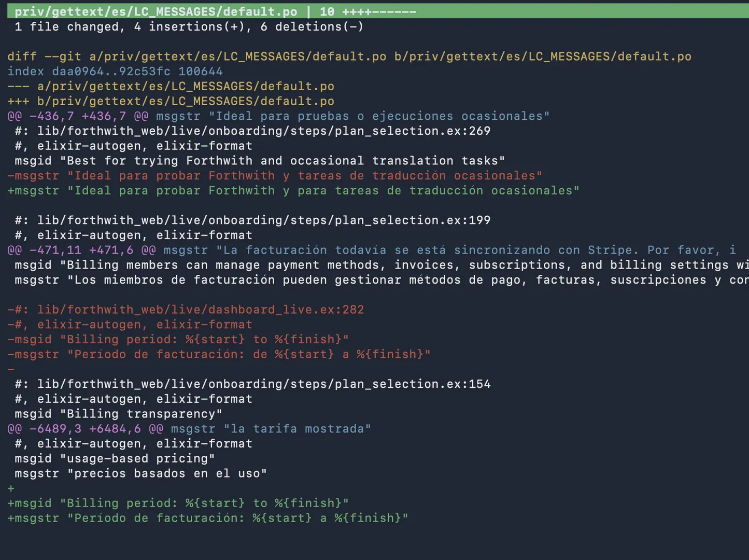Viewport: 749px width, 560px height.
Task: Click hunk header '@@ -6489,3 +6484,6 @@'
Action: [85, 429]
